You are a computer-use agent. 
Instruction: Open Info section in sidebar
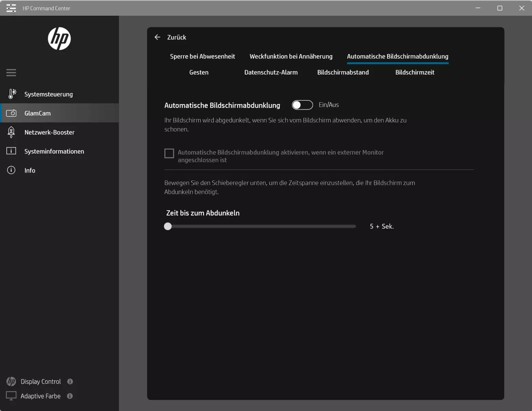pyautogui.click(x=59, y=170)
